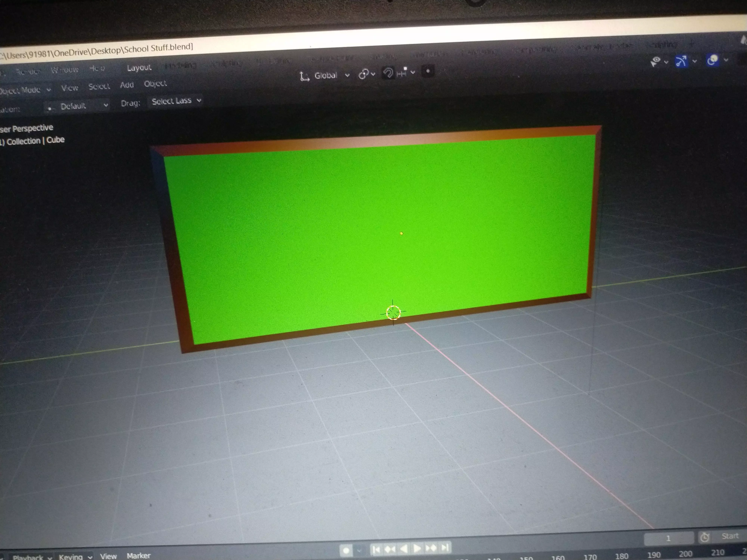Viewport: 747px width, 560px height.
Task: Toggle snapping magnet icon
Action: pos(388,73)
